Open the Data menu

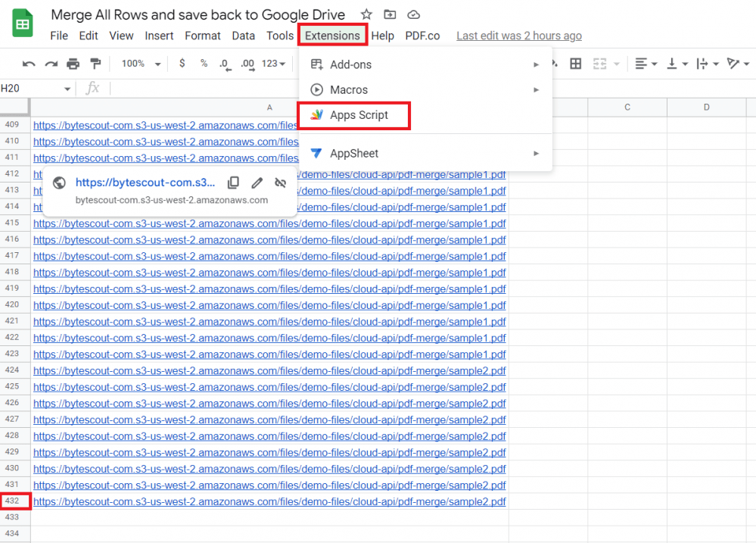243,36
